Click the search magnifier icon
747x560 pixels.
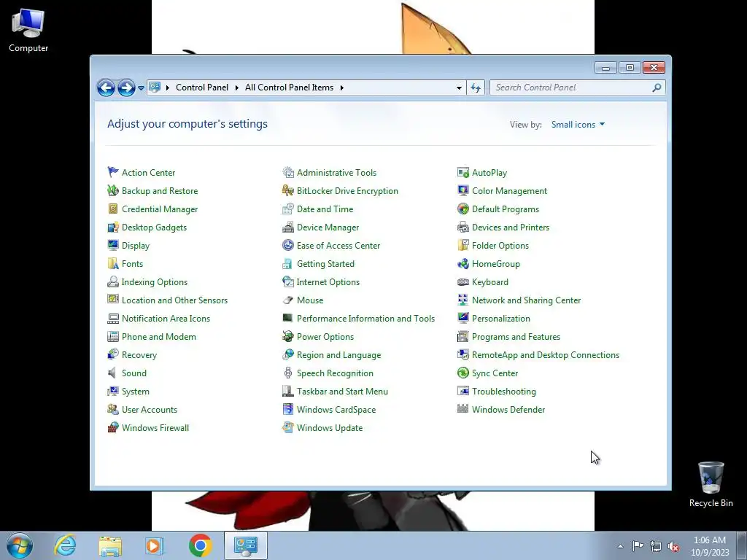coord(657,87)
